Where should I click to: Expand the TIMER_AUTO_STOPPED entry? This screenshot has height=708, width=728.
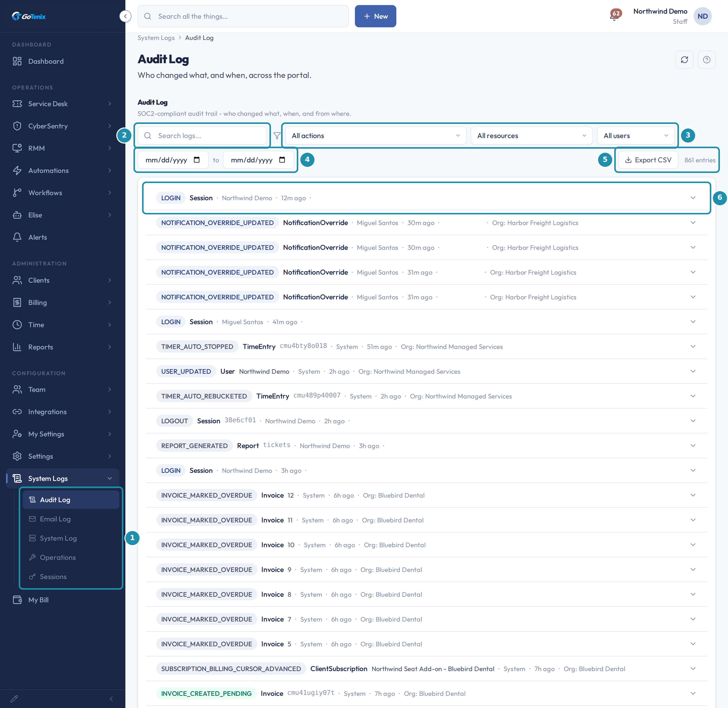[426, 347]
